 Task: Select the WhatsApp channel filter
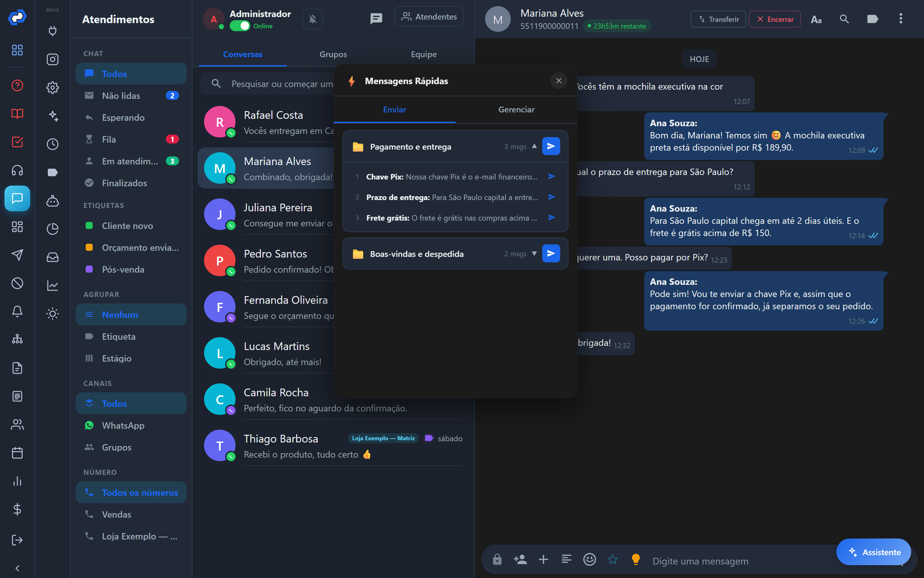131,425
